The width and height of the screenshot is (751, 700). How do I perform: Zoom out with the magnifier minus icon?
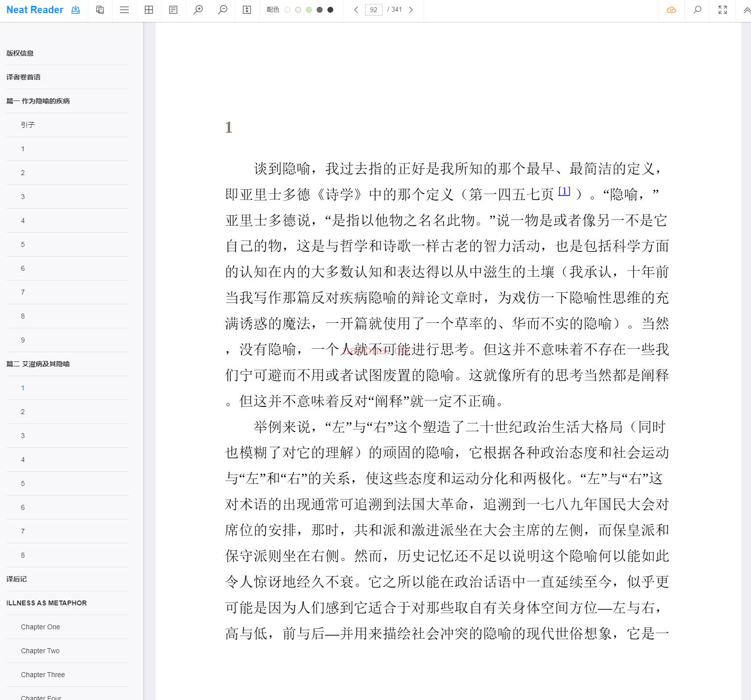(223, 10)
